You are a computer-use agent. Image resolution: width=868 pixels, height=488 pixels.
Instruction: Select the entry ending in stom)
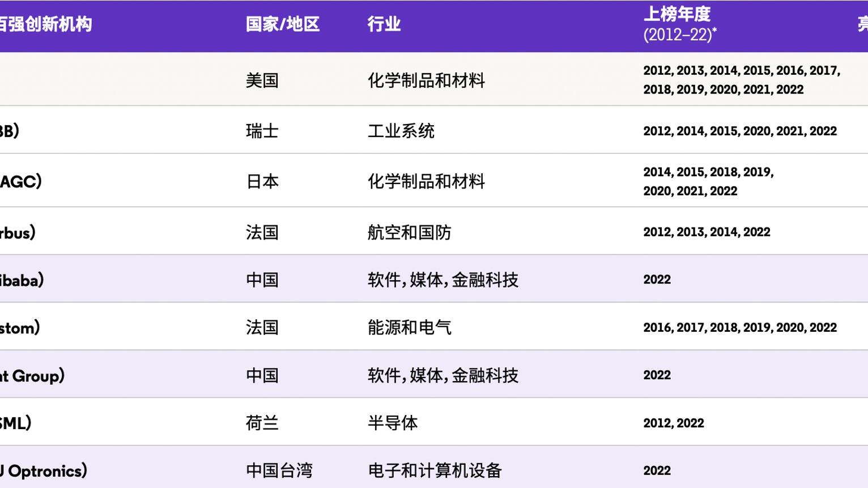20,327
